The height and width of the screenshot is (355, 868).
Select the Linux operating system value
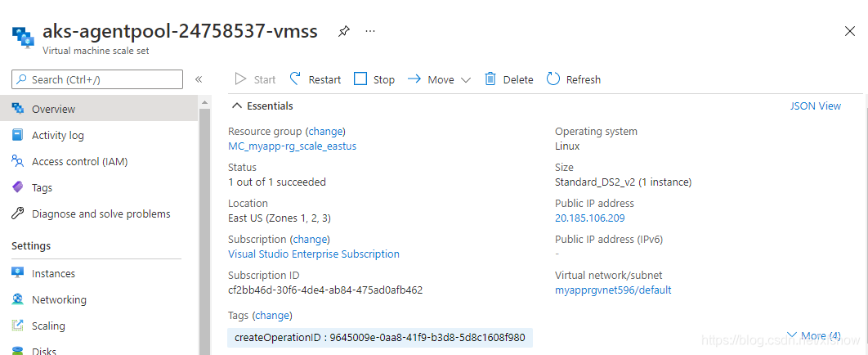click(567, 146)
